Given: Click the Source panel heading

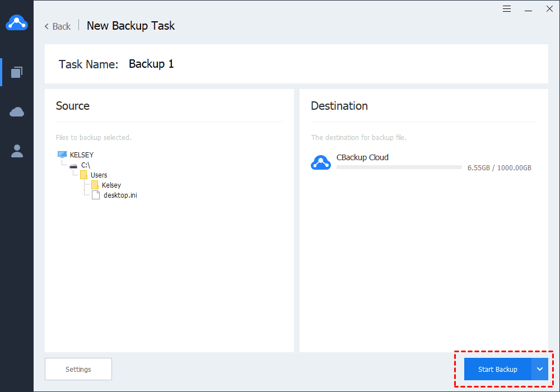Looking at the screenshot, I should [73, 106].
